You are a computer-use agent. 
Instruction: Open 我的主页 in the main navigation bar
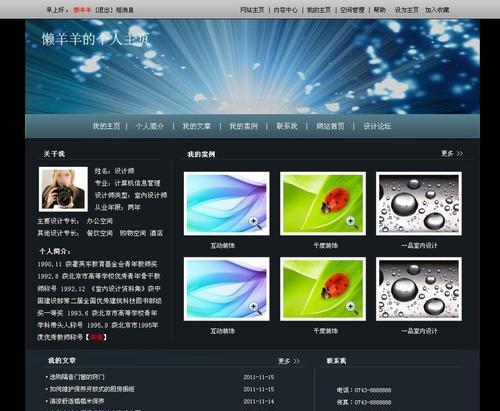106,126
